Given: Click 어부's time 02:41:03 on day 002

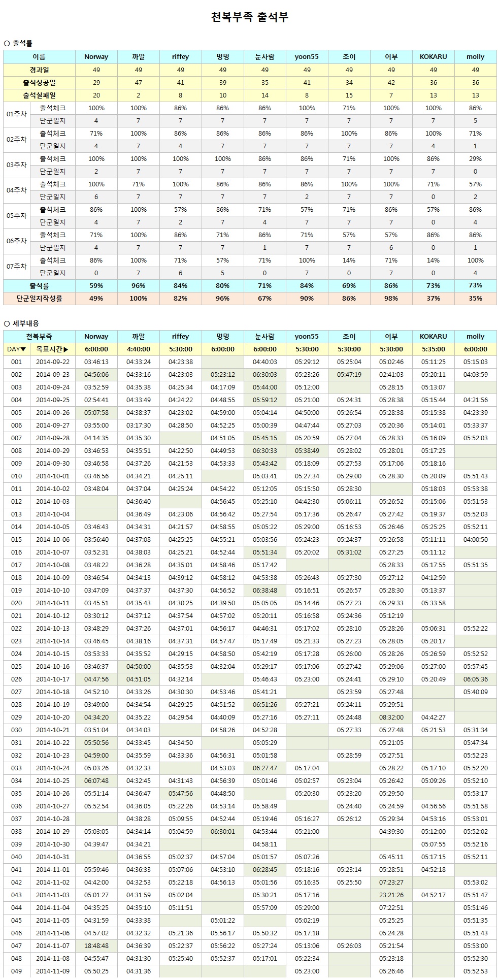Looking at the screenshot, I should point(391,375).
